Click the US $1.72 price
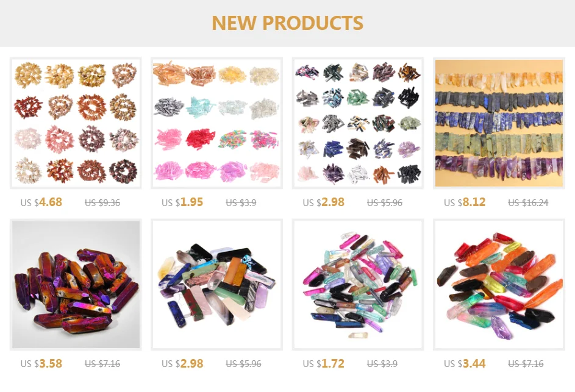This screenshot has width=575, height=392. click(323, 363)
